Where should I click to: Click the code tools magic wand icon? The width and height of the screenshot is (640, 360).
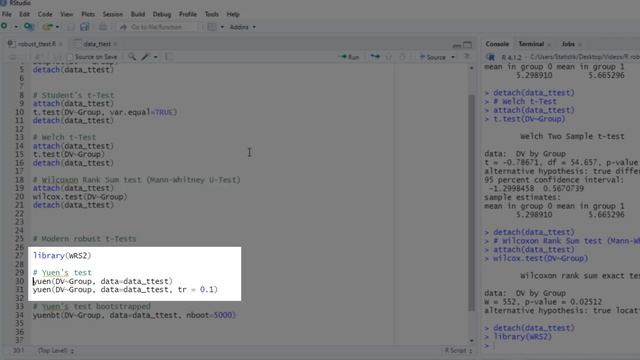coord(145,57)
